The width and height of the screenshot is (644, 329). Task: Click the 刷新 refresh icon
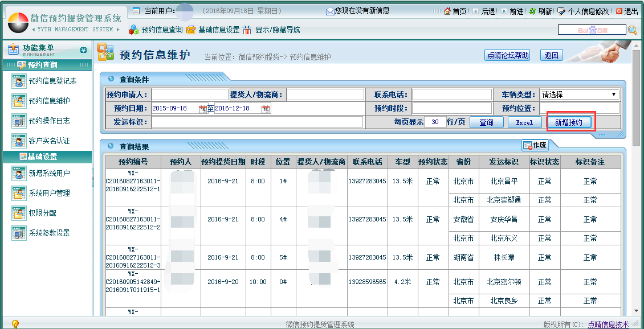point(532,11)
